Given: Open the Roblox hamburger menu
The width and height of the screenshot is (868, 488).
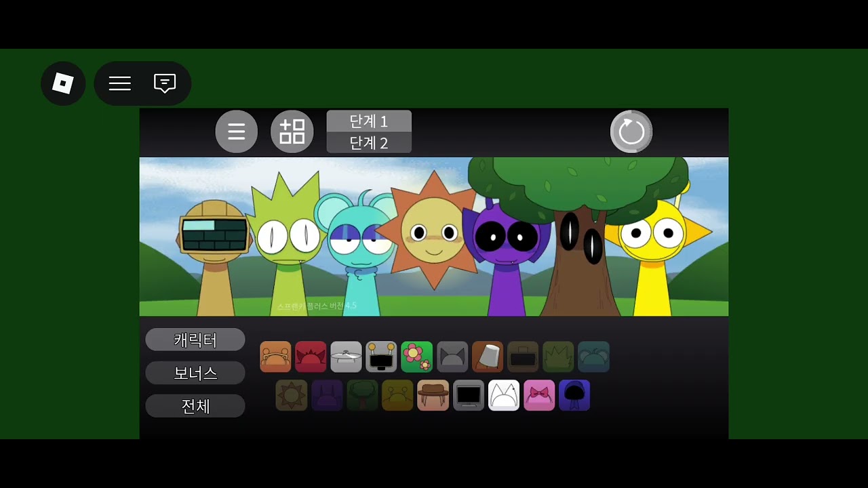Looking at the screenshot, I should tap(120, 83).
